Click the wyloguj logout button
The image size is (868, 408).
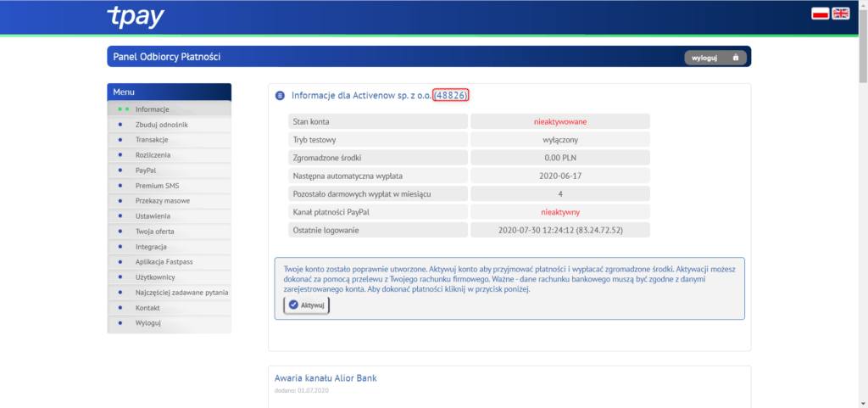[x=715, y=58]
